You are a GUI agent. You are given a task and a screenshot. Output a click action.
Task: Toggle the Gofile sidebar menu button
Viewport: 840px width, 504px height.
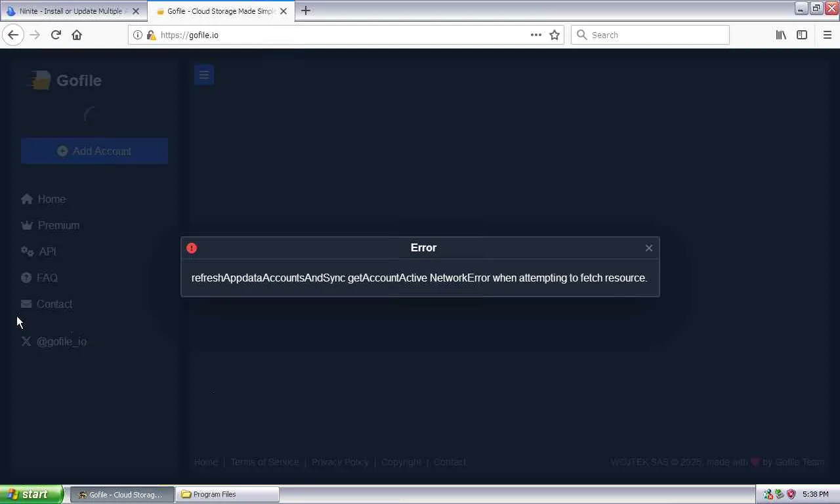point(204,75)
